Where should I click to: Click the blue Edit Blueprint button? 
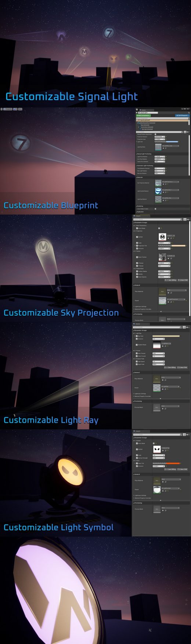[x=183, y=116]
